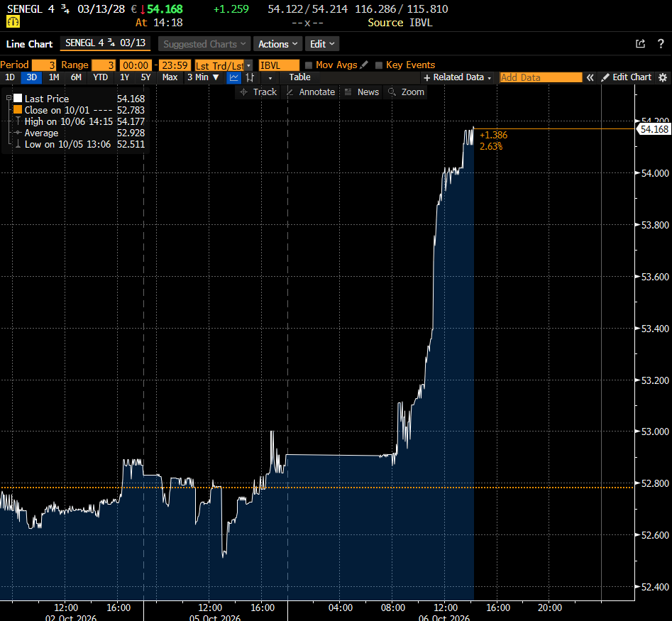Click the Table view button
Viewport: 672px width, 621px height.
click(x=299, y=77)
